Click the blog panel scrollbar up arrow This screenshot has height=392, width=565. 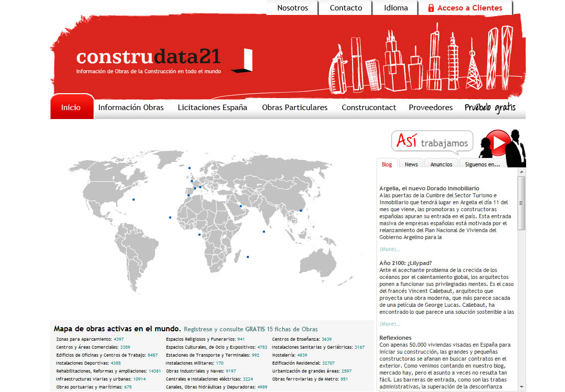point(522,172)
